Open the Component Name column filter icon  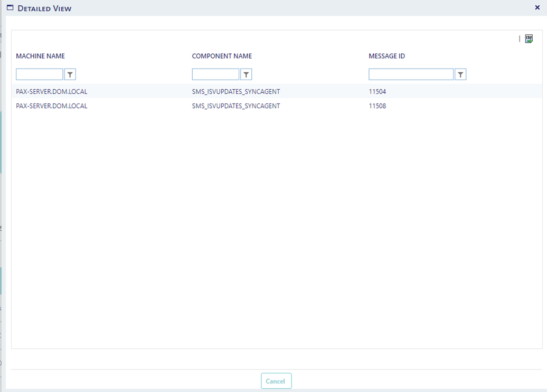(246, 74)
